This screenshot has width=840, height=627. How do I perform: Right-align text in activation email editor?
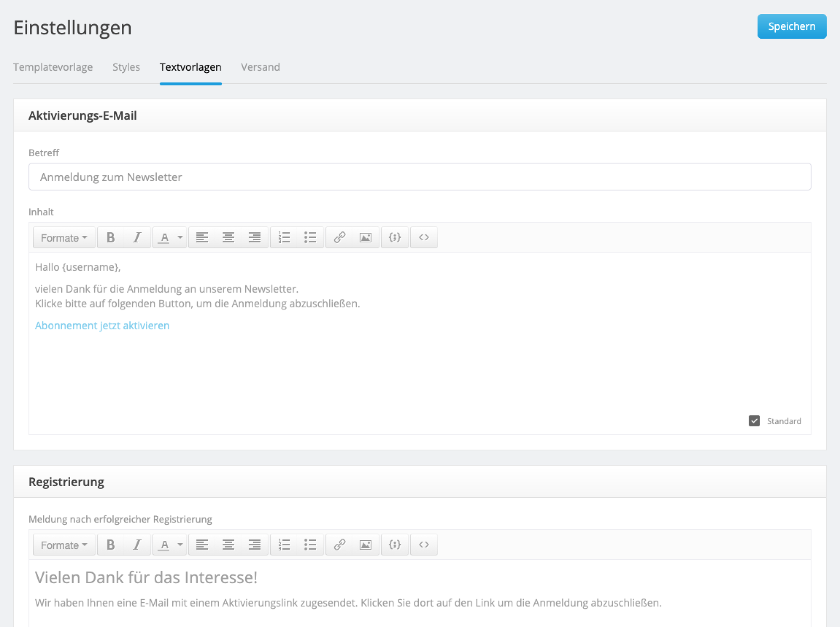(255, 237)
